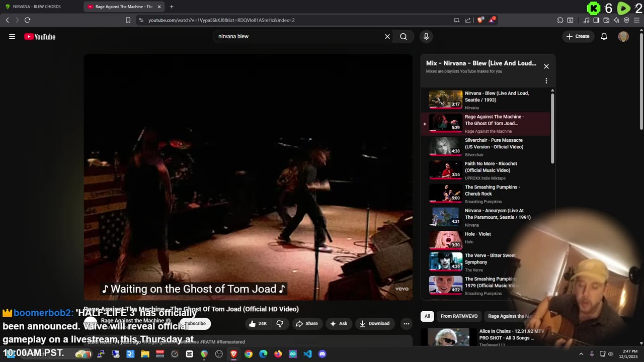Screen dimensions: 644x362
Task: Open File Explorer from the taskbar
Action: click(145, 354)
